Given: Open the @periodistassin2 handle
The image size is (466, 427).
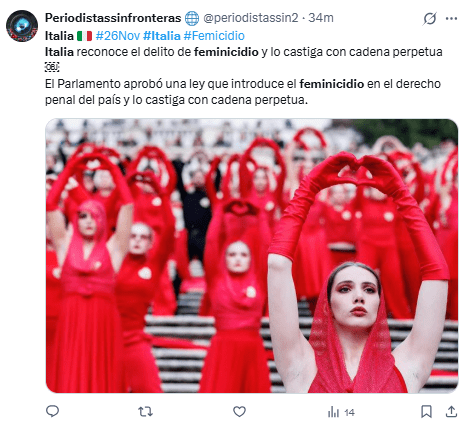Looking at the screenshot, I should coord(251,18).
